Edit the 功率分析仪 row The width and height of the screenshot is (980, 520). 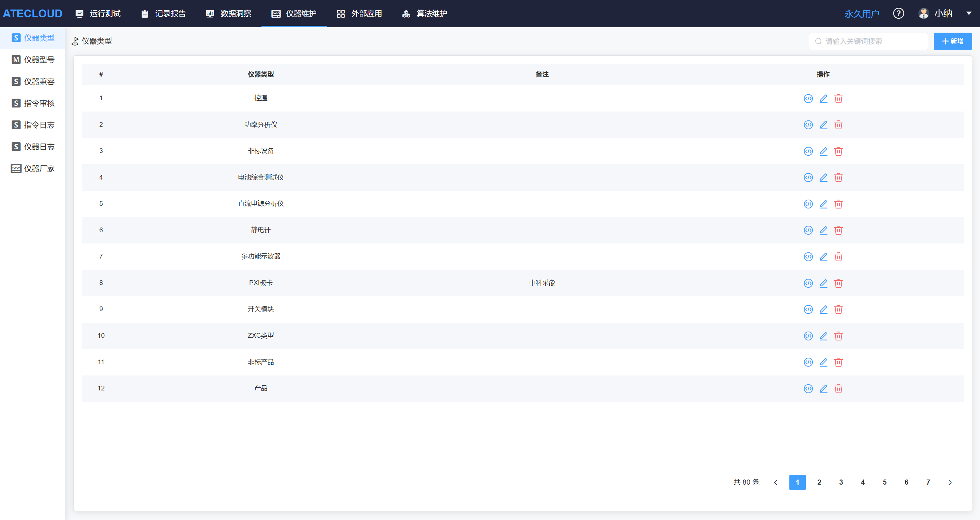tap(823, 125)
